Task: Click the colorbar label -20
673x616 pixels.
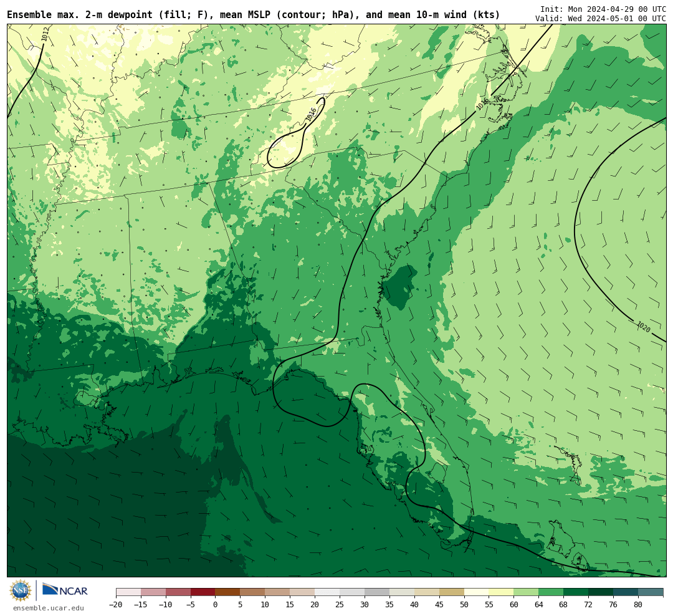Action: (x=116, y=605)
